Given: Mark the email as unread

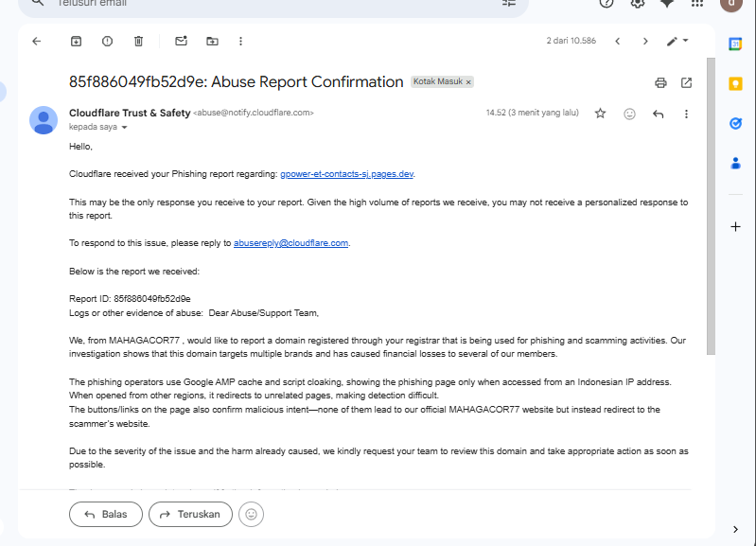Looking at the screenshot, I should [181, 41].
